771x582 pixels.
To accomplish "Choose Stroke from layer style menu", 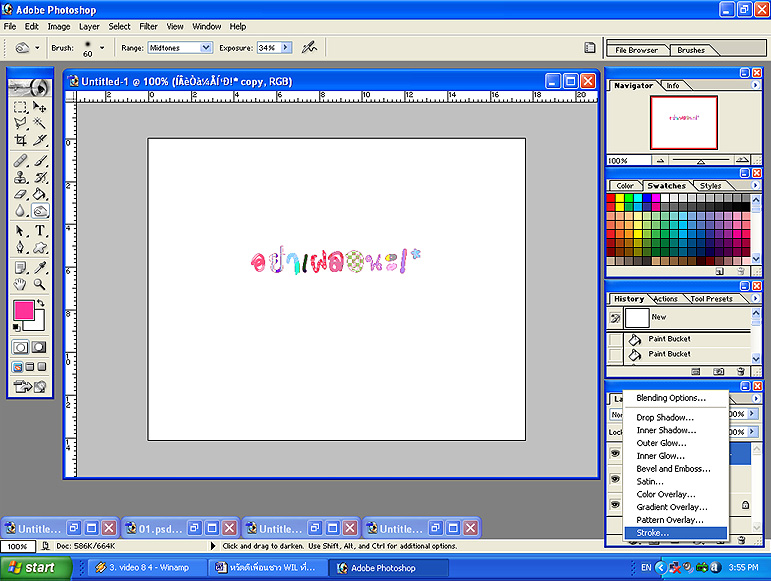I will pos(653,532).
